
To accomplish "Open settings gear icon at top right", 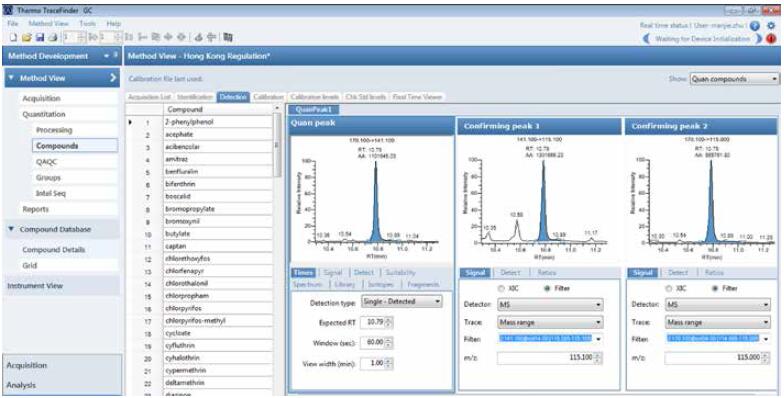I will pos(770,25).
